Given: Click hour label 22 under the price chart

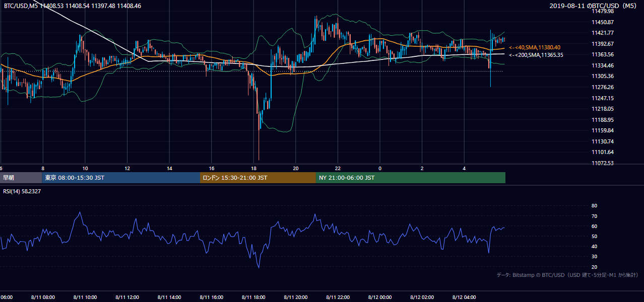Looking at the screenshot, I should 338,169.
